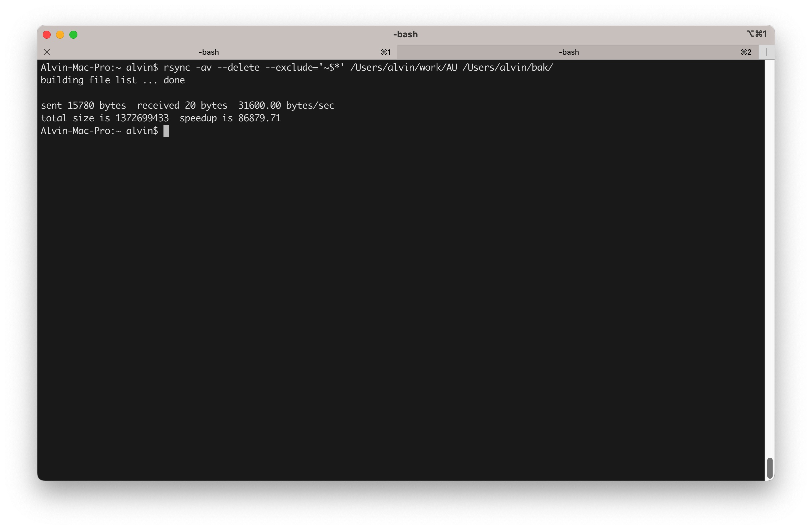Click the 'total size is 1372699433' line
This screenshot has height=530, width=812.
104,118
